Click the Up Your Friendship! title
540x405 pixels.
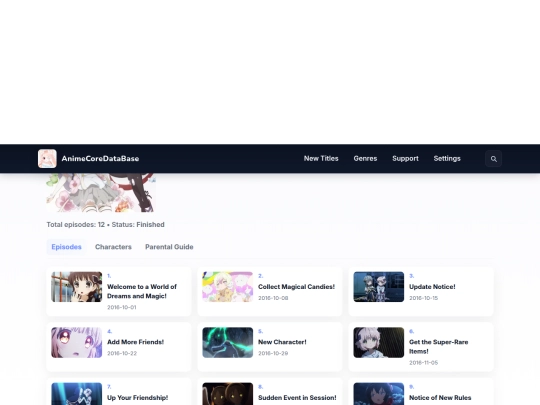137,397
